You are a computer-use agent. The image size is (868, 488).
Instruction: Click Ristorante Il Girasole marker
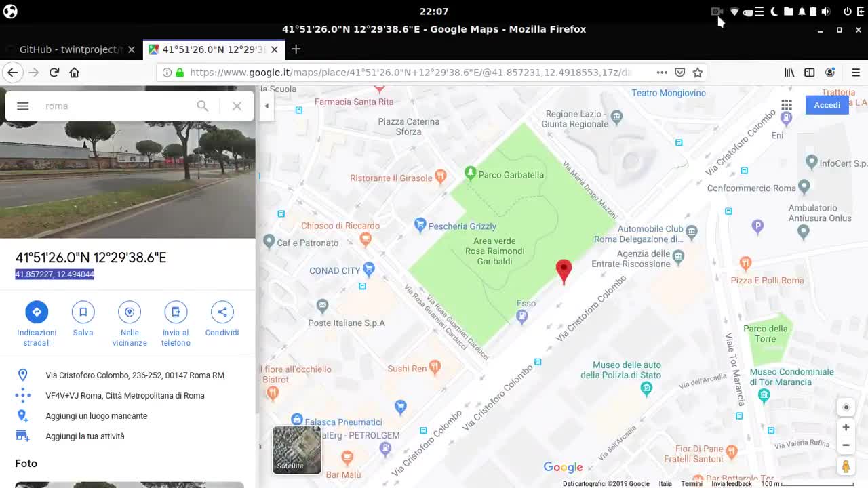tap(440, 177)
